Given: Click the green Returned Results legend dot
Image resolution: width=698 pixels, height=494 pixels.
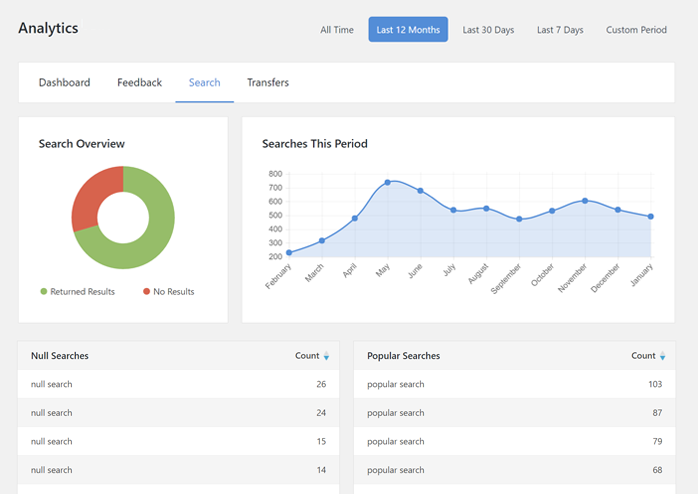Looking at the screenshot, I should pos(44,292).
